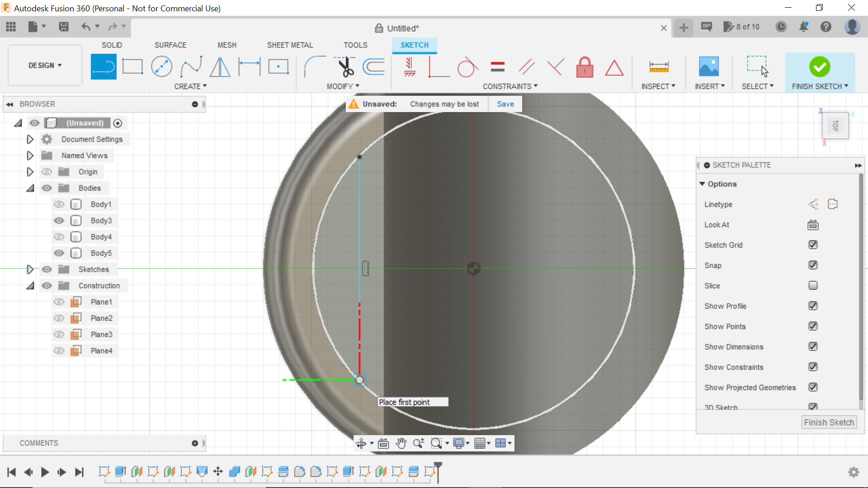
Task: Expand the Sketches folder in the Browser
Action: click(x=30, y=269)
